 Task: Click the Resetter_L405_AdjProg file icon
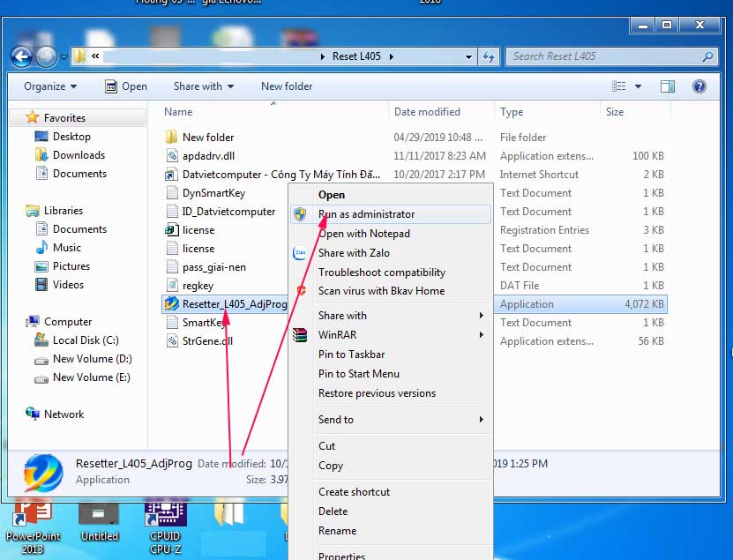tap(171, 304)
